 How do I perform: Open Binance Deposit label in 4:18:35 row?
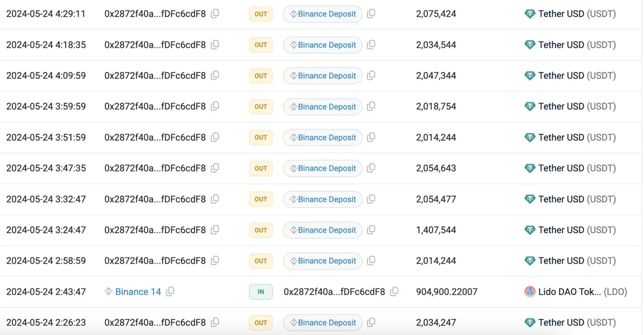322,45
